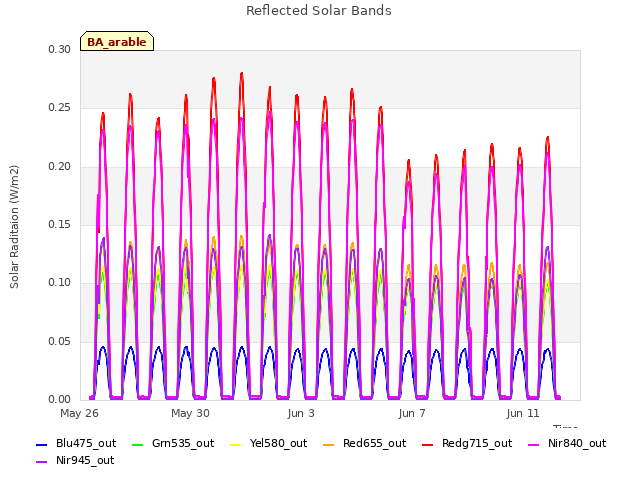The width and height of the screenshot is (640, 480).
Task: Click the 0.25 y-axis tick label
Action: [x=60, y=108]
